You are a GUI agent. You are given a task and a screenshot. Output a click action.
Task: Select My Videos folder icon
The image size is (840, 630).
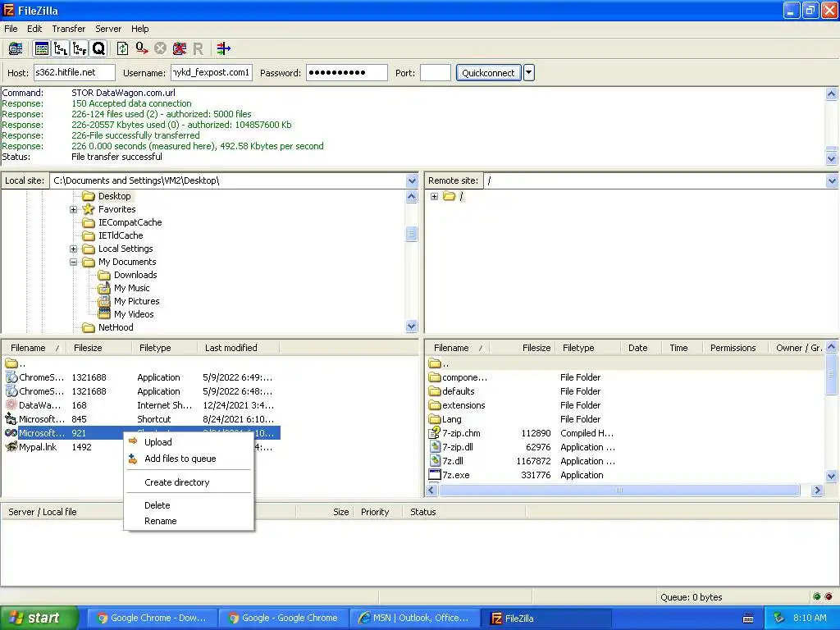tap(104, 314)
